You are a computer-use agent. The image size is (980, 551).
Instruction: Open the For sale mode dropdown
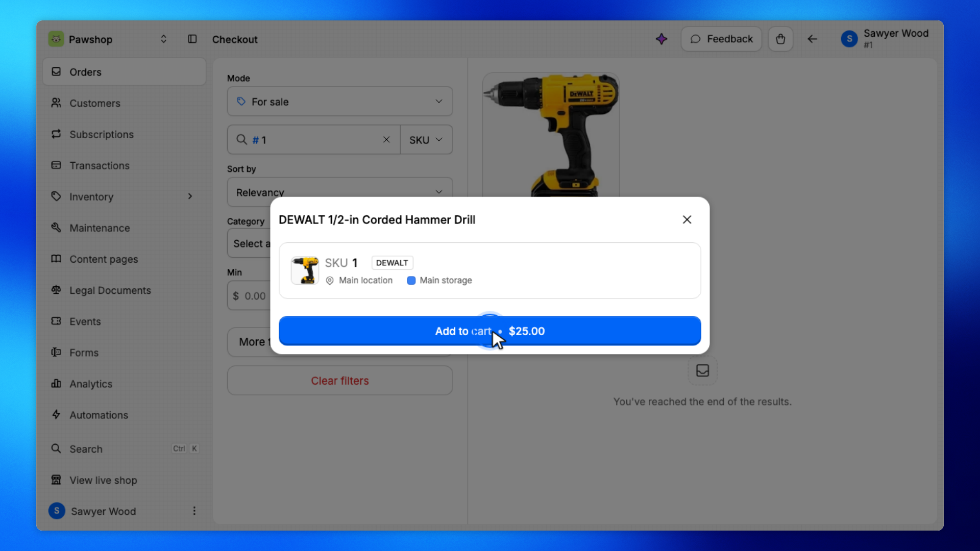(x=340, y=102)
